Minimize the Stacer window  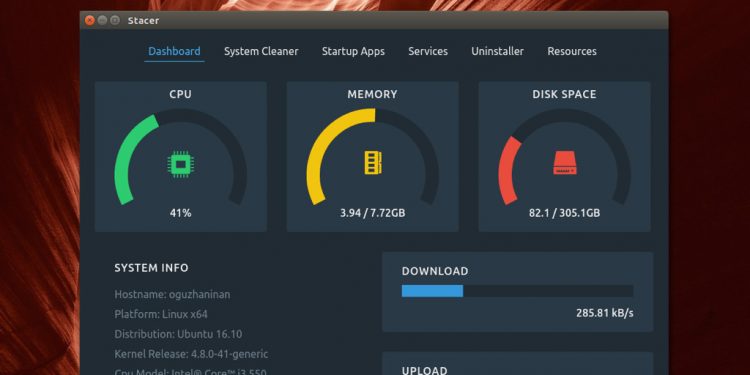coord(102,20)
